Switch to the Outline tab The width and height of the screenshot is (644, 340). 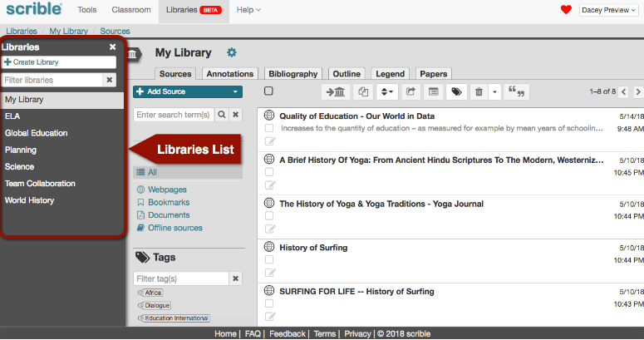347,74
